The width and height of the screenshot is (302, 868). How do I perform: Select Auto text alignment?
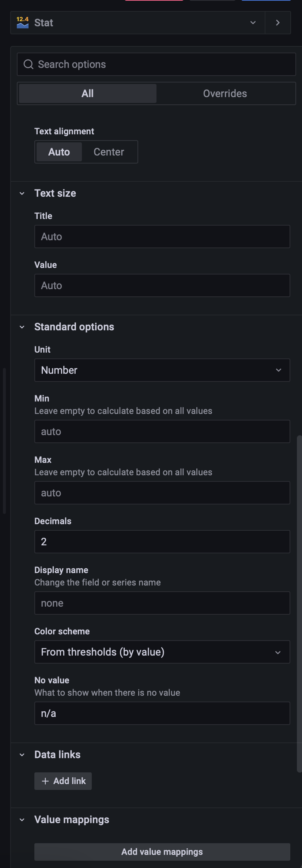click(x=59, y=152)
